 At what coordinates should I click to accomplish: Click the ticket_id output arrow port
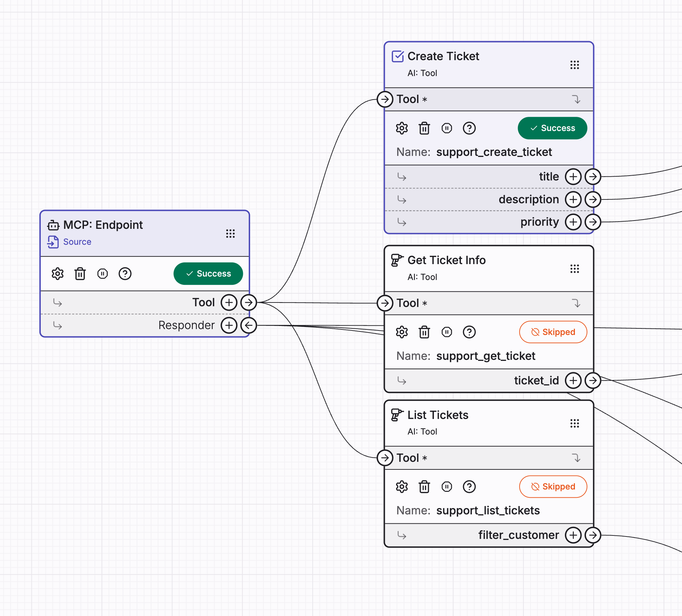tap(593, 381)
